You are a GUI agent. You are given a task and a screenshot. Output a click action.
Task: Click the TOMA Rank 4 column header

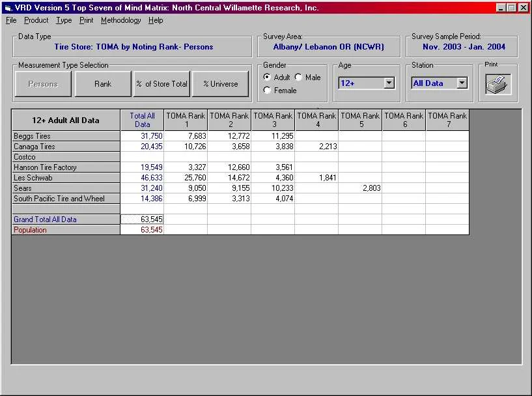[316, 120]
